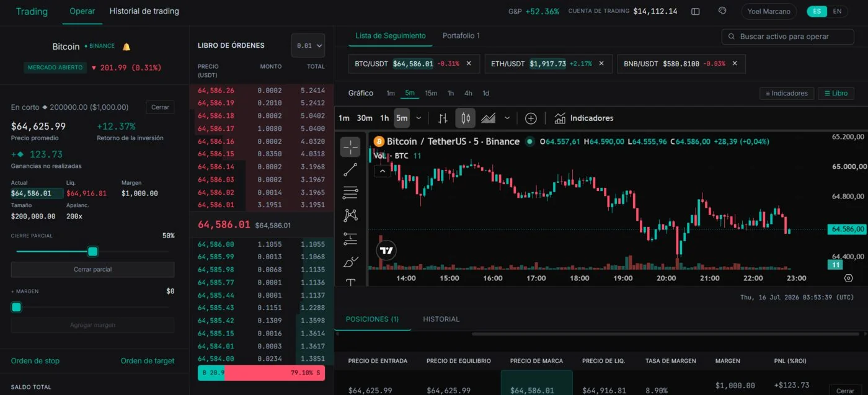Select the XABCD pattern tool
Viewport: 868px width, 395px height.
(x=350, y=215)
